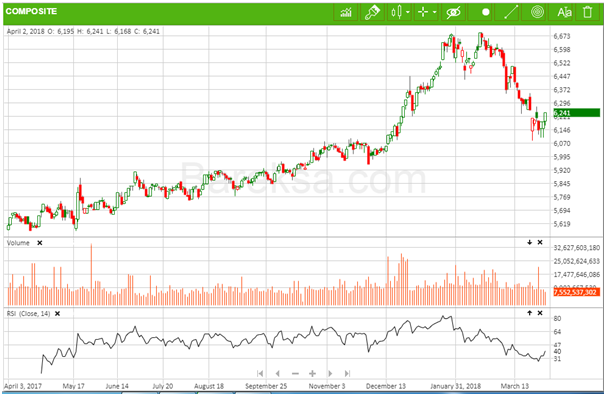Image resolution: width=606 pixels, height=396 pixels.
Task: Click the green 6,241 current price label
Action: [577, 113]
